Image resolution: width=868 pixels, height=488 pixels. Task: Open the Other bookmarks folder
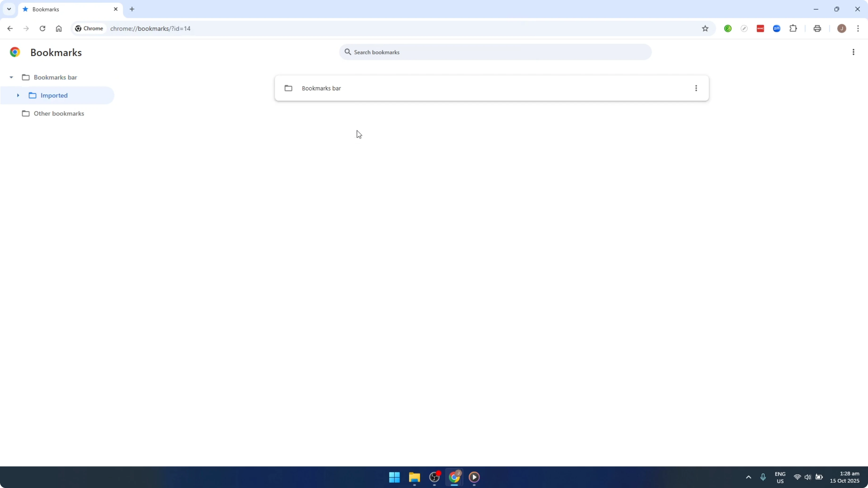59,113
